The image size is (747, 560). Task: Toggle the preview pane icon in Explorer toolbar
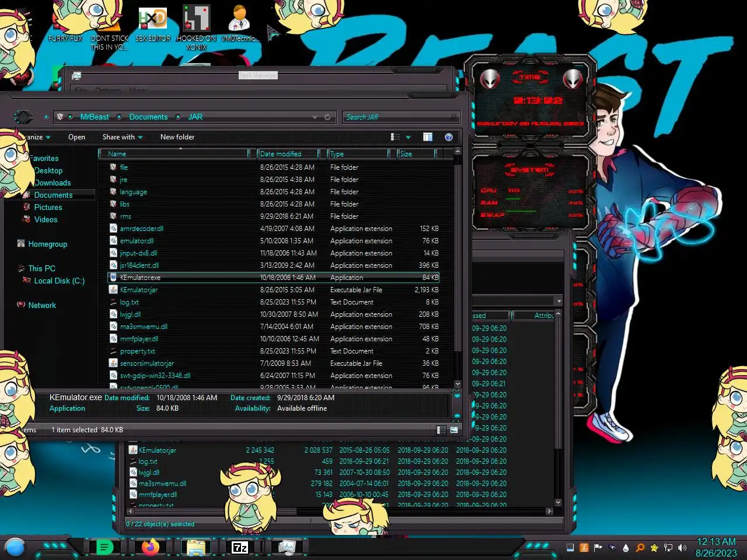[x=428, y=137]
